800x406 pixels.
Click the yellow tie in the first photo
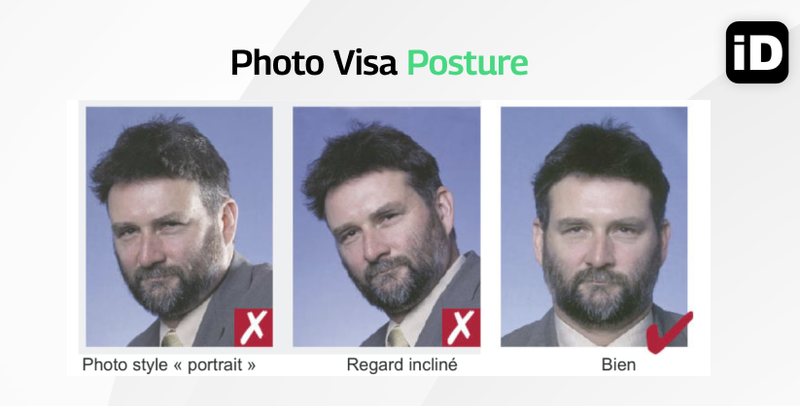click(x=172, y=339)
